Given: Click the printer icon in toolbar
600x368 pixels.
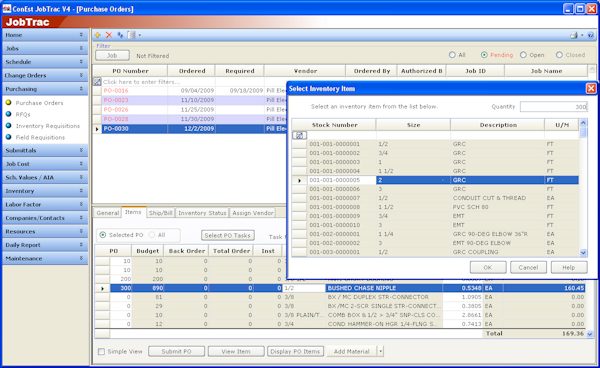Looking at the screenshot, I should pos(574,35).
